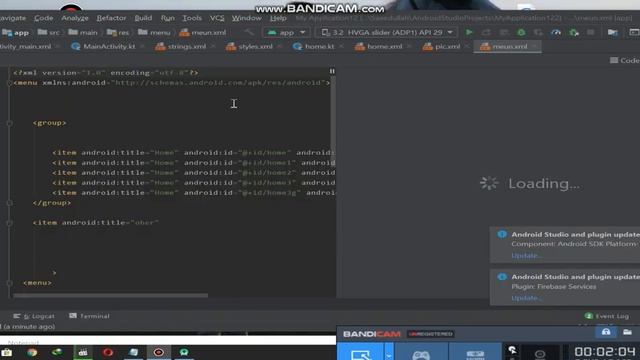Viewport: 640px width, 360px height.
Task: Open the Window menu
Action: coord(247,18)
